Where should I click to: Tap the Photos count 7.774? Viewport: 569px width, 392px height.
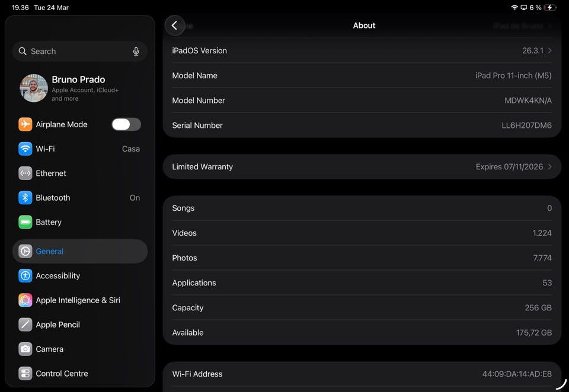coord(542,258)
